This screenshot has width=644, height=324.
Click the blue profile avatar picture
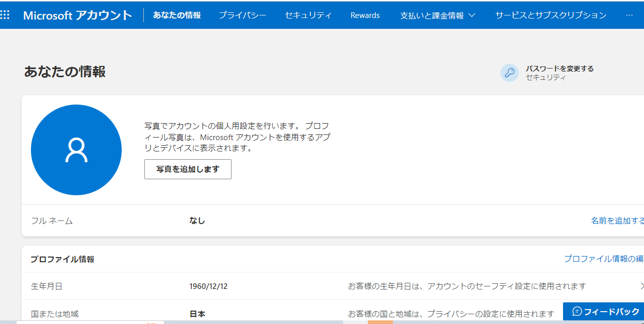point(76,150)
